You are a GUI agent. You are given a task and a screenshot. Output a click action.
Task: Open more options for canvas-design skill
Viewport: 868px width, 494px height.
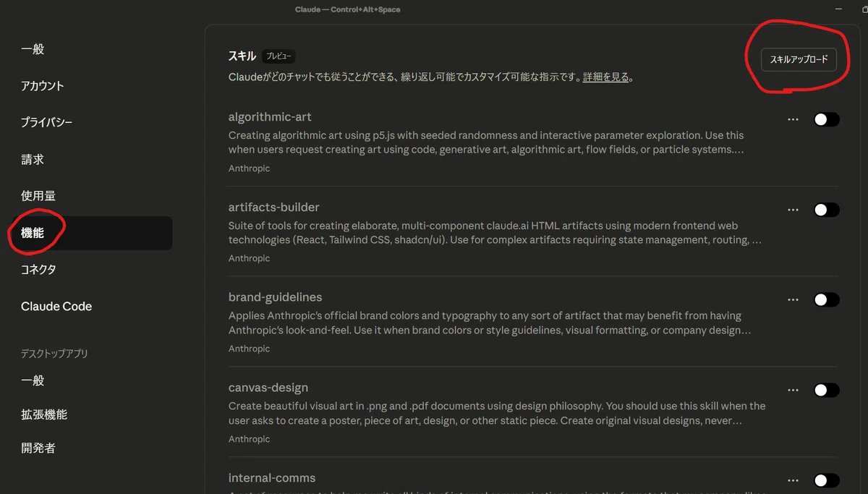click(x=793, y=391)
